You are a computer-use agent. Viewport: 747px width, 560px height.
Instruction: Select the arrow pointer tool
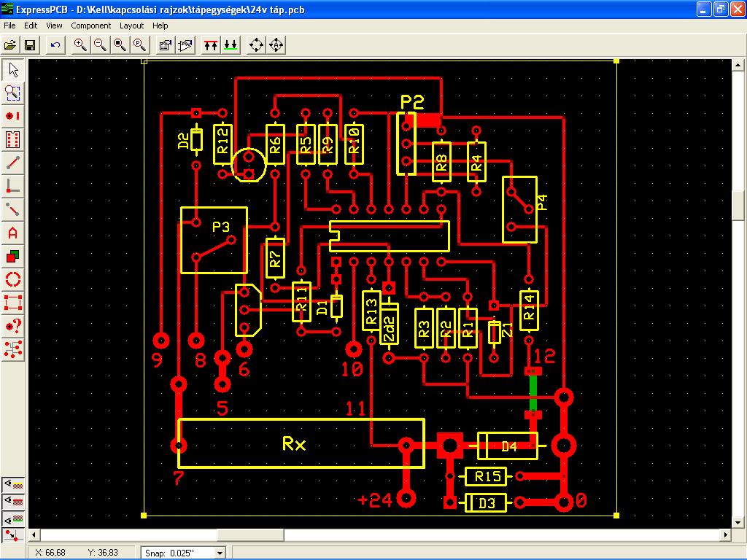point(13,70)
